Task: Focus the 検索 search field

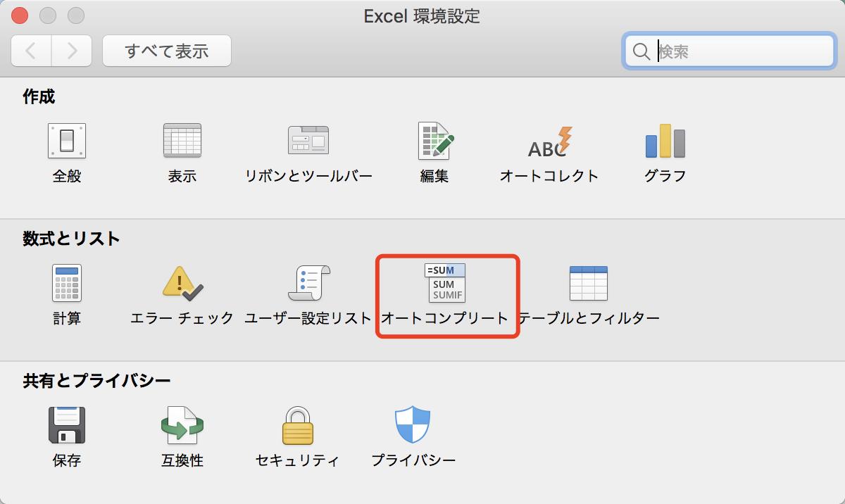Action: [729, 51]
